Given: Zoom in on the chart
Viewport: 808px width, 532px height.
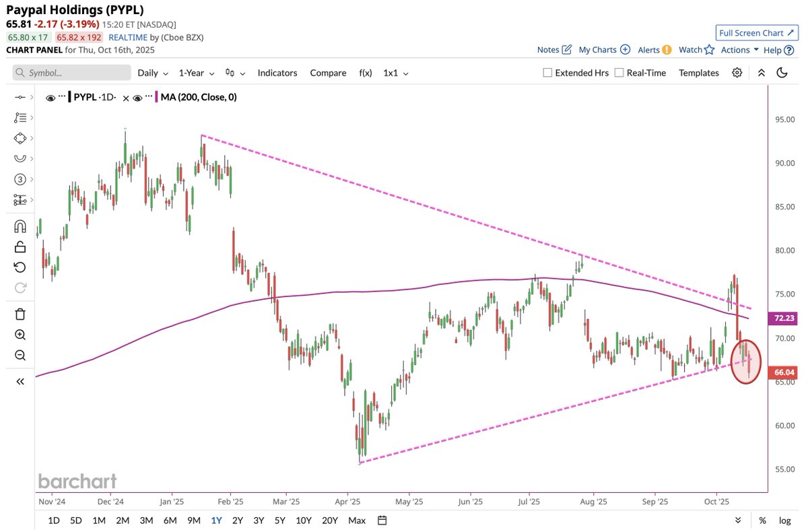Looking at the screenshot, I should pos(20,335).
